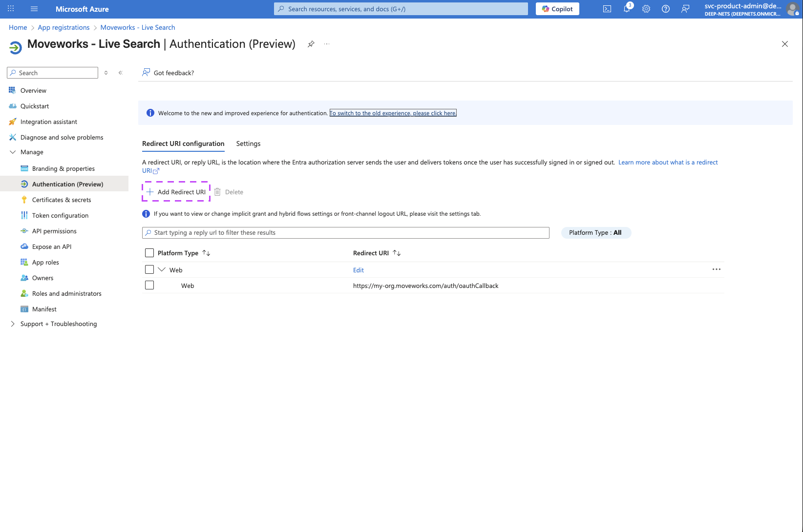Tick the oauthCallback URI row checkbox
Image resolution: width=803 pixels, height=532 pixels.
click(149, 285)
